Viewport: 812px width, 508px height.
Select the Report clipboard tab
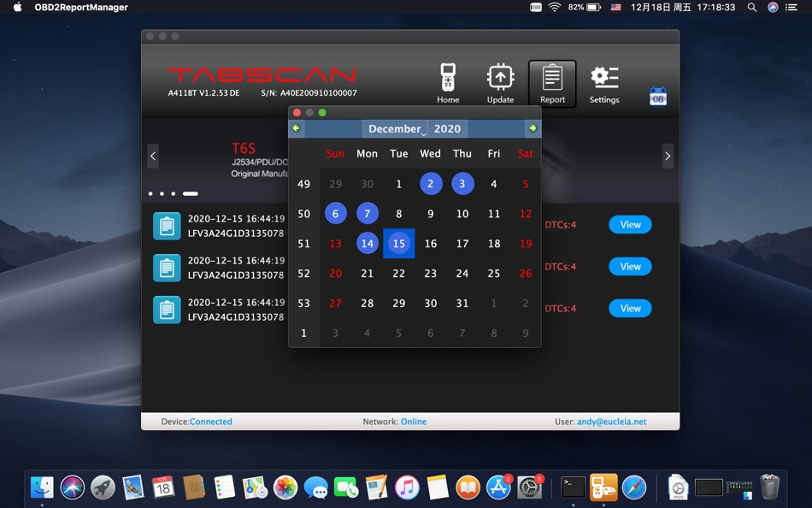[552, 84]
